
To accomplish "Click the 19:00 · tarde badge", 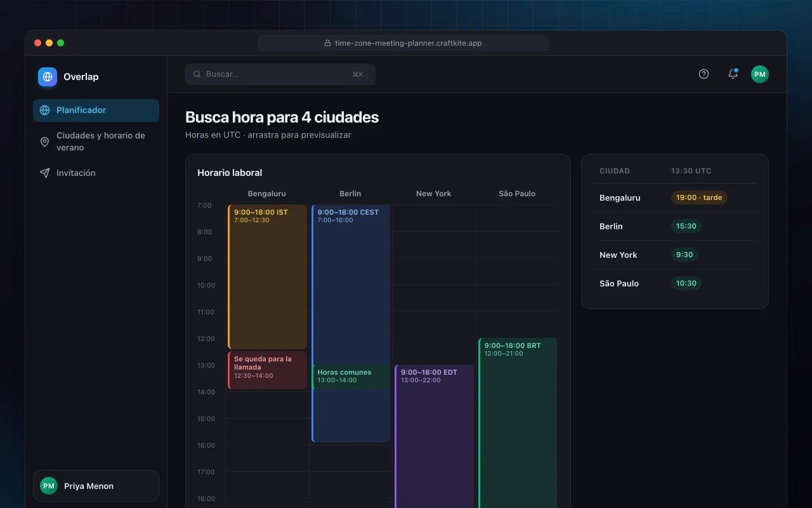I will click(x=699, y=197).
